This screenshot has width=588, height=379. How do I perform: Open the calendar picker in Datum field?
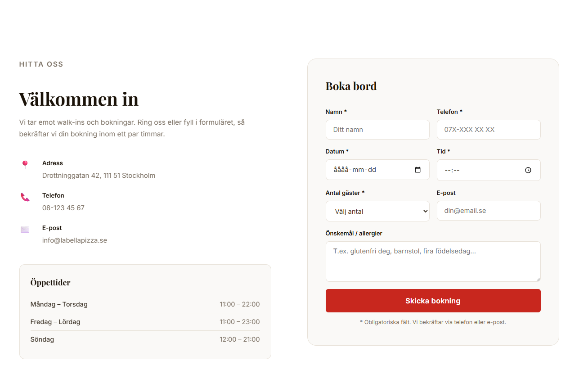(417, 170)
